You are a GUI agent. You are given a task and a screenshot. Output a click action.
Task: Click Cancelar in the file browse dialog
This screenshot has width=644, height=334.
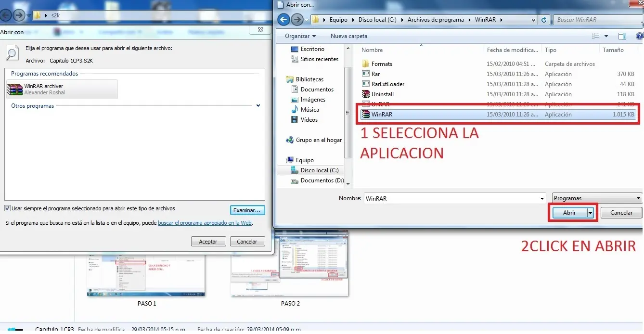point(621,212)
